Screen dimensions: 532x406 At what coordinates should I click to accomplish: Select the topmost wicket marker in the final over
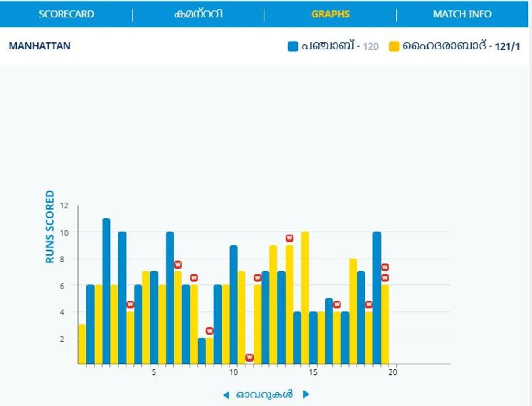385,267
